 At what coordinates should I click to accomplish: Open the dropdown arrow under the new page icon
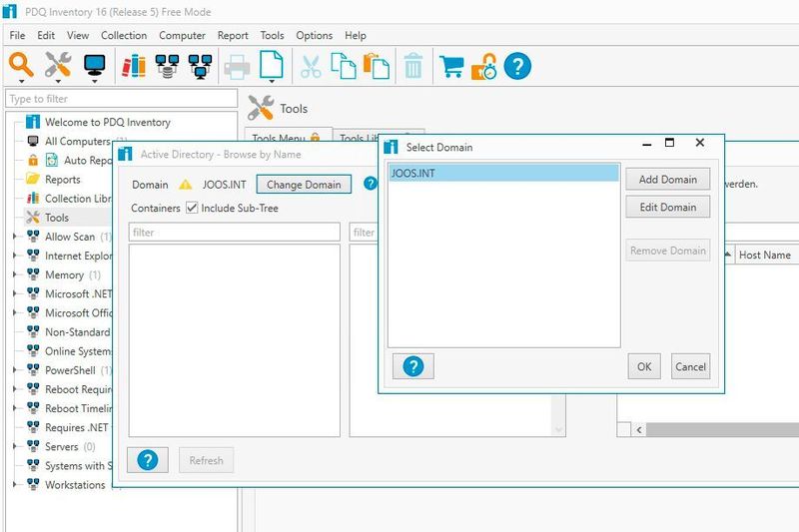coord(272,82)
